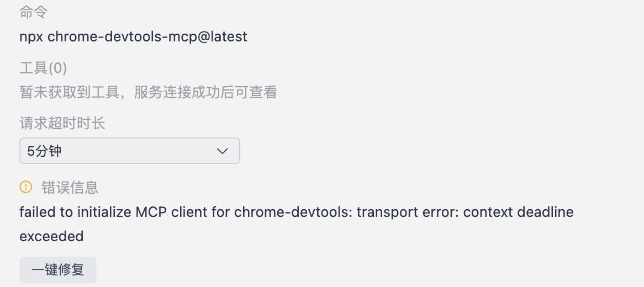
Task: Click "context deadline" in the error message
Action: [518, 212]
